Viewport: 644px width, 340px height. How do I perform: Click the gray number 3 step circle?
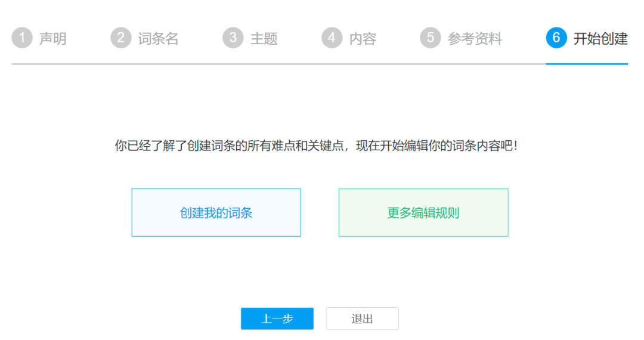pyautogui.click(x=233, y=38)
